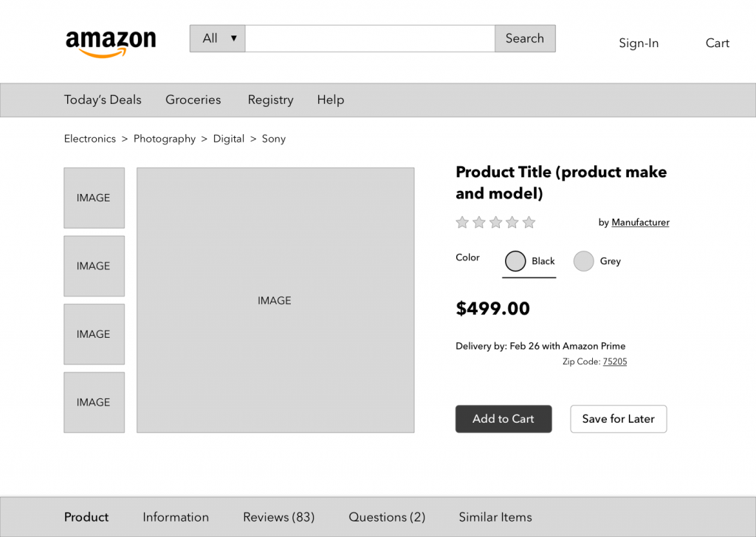Choose the Grey color swatch
Viewport: 756px width, 537px height.
584,261
